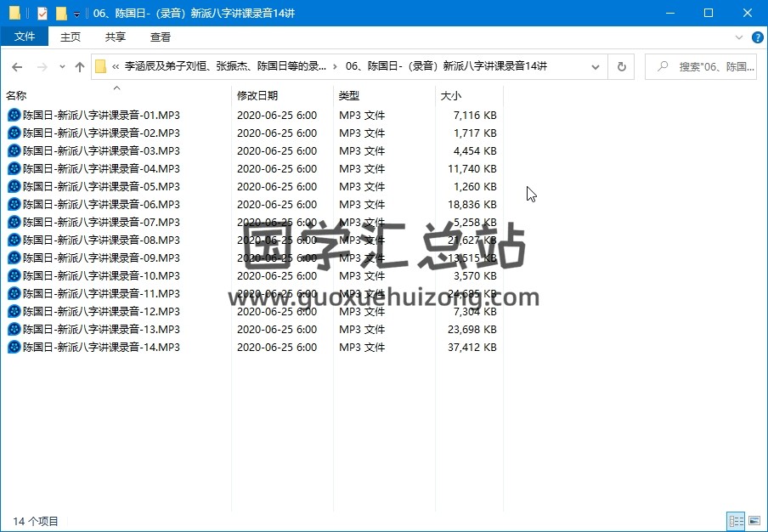Switch to details view in status bar
Viewport: 768px width, 532px height.
coord(736,521)
